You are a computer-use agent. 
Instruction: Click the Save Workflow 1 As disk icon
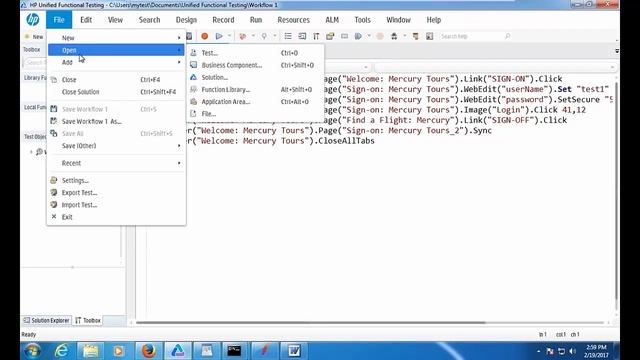coord(53,121)
